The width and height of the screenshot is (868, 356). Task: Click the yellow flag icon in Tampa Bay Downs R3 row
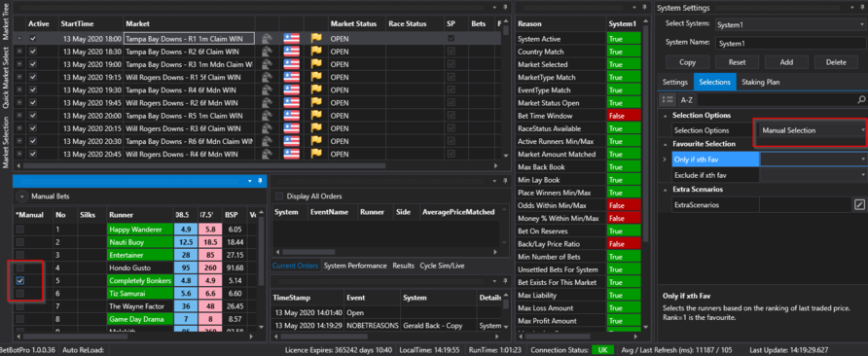(316, 64)
